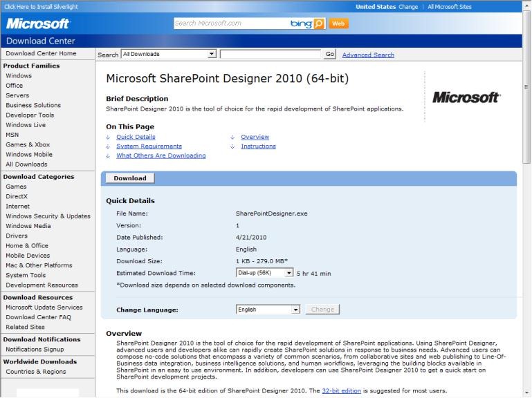Select MSN in sidebar

coord(12,135)
